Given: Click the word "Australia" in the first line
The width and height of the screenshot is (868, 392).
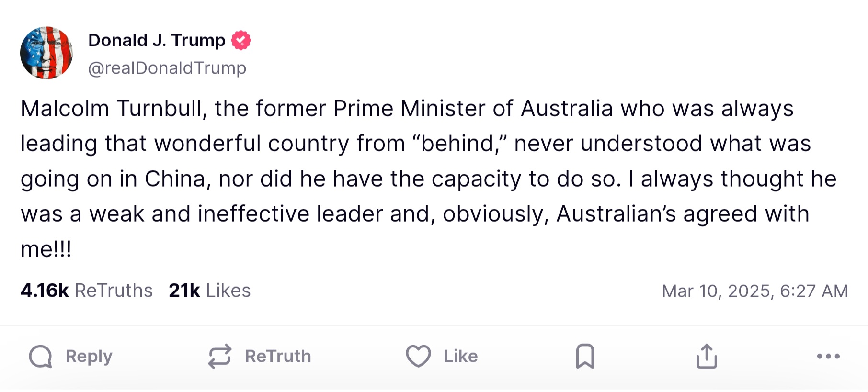Looking at the screenshot, I should tap(567, 109).
